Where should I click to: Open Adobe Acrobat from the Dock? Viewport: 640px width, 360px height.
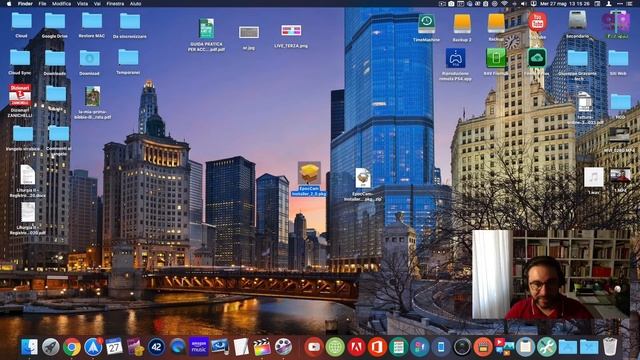(356, 347)
